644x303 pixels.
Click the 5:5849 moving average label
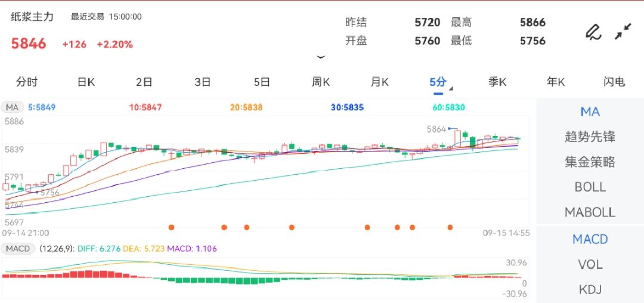tap(42, 107)
